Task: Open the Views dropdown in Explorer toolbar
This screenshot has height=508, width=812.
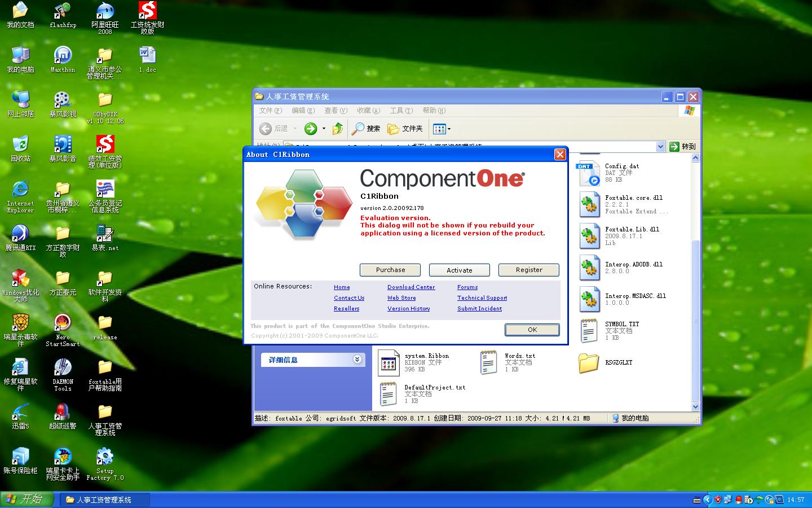Action: tap(442, 129)
